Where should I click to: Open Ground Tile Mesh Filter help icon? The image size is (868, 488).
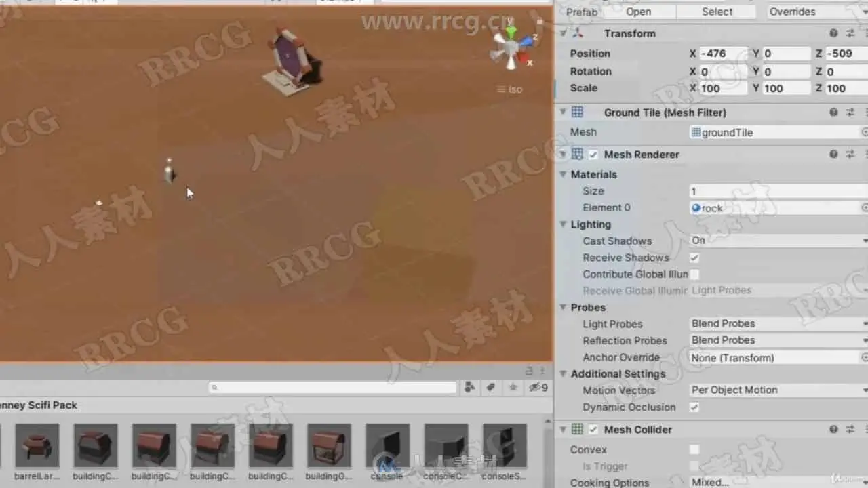(x=833, y=113)
